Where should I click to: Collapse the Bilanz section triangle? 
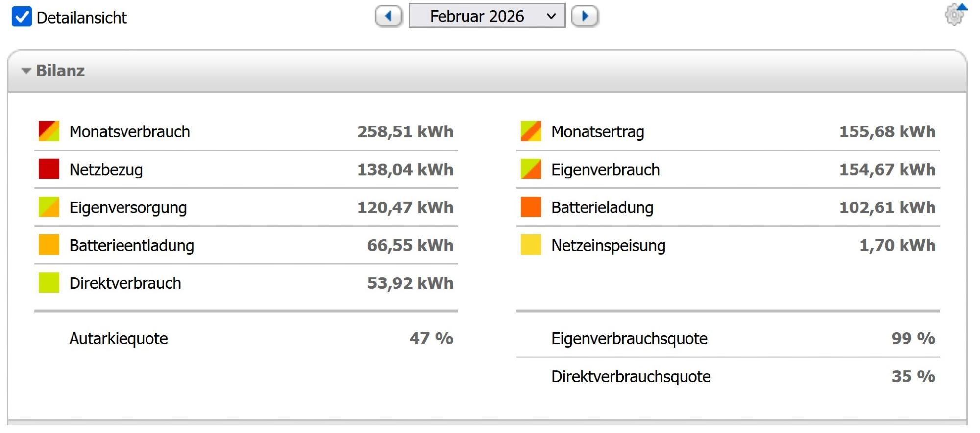pyautogui.click(x=26, y=71)
